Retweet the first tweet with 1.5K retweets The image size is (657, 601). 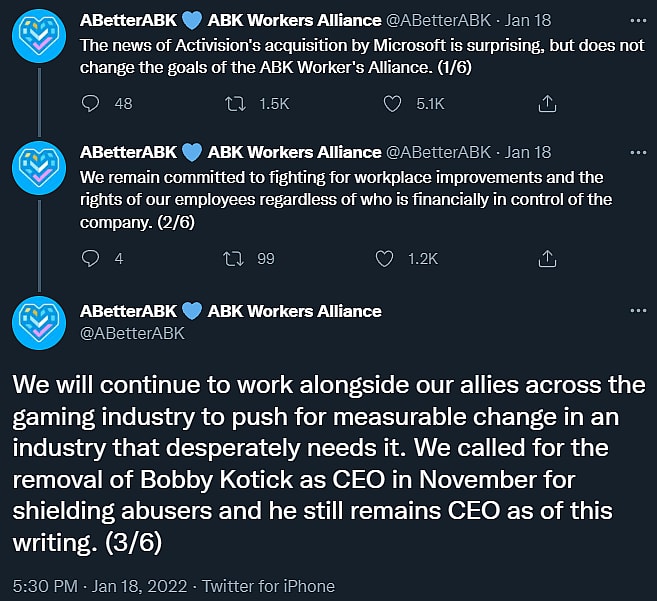point(237,102)
